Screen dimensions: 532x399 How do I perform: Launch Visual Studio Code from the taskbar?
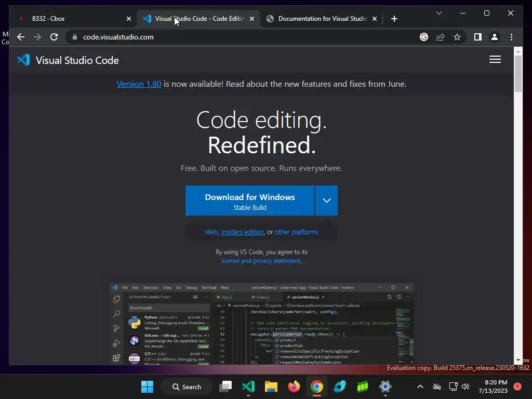click(x=248, y=387)
